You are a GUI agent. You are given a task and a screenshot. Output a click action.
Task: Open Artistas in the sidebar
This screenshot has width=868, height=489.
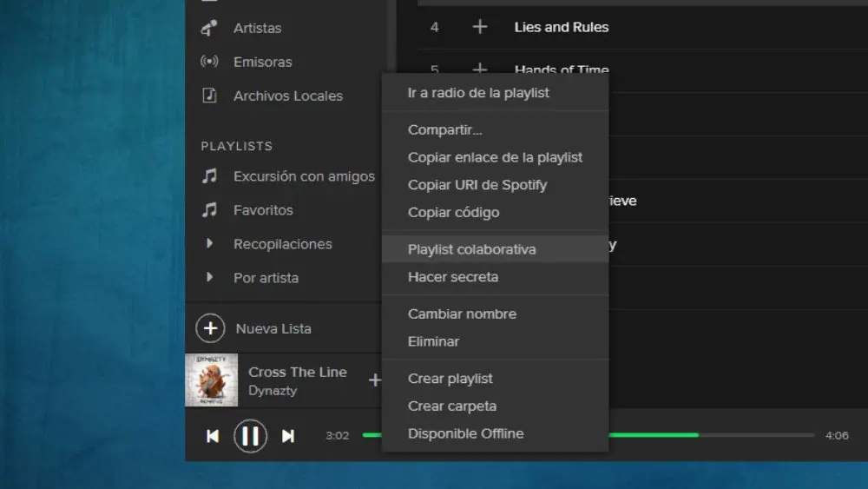[258, 28]
